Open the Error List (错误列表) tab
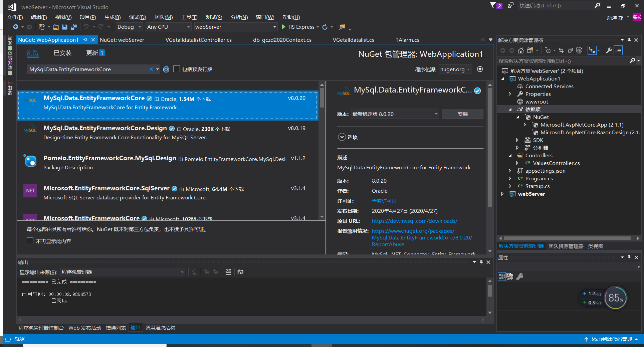Viewport: 644px width, 347px height. tap(116, 328)
